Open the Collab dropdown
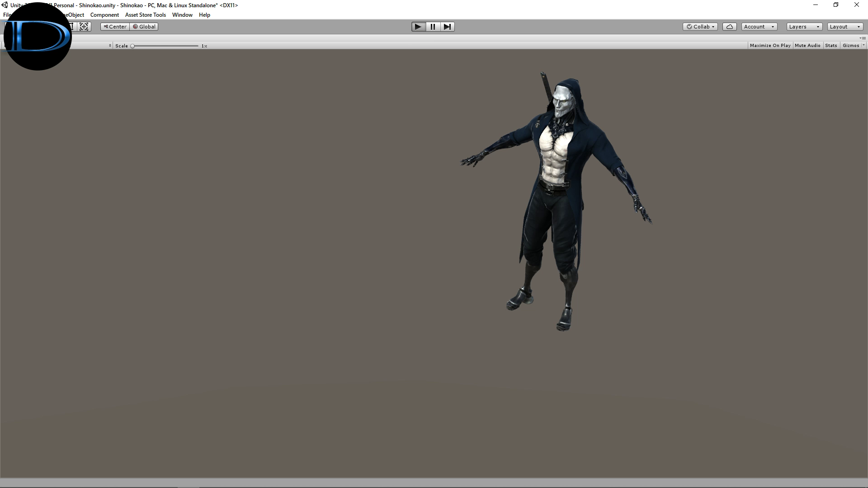Screen dimensions: 868x488 click(x=700, y=27)
